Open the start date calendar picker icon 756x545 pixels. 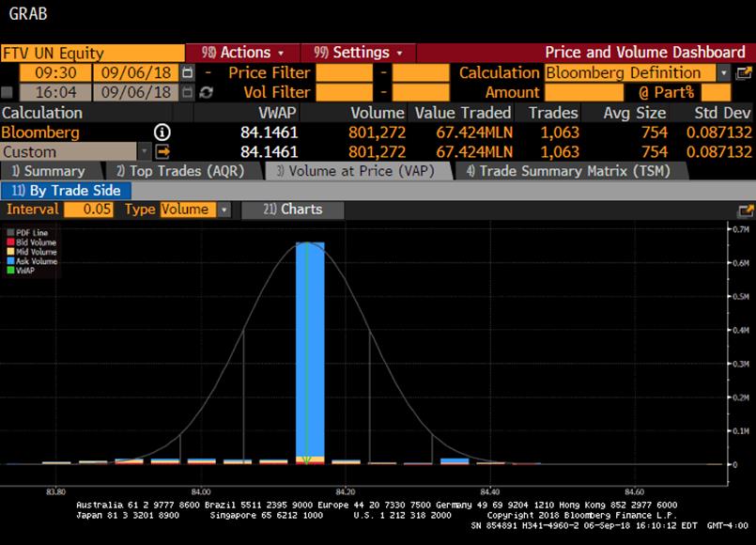tap(187, 72)
